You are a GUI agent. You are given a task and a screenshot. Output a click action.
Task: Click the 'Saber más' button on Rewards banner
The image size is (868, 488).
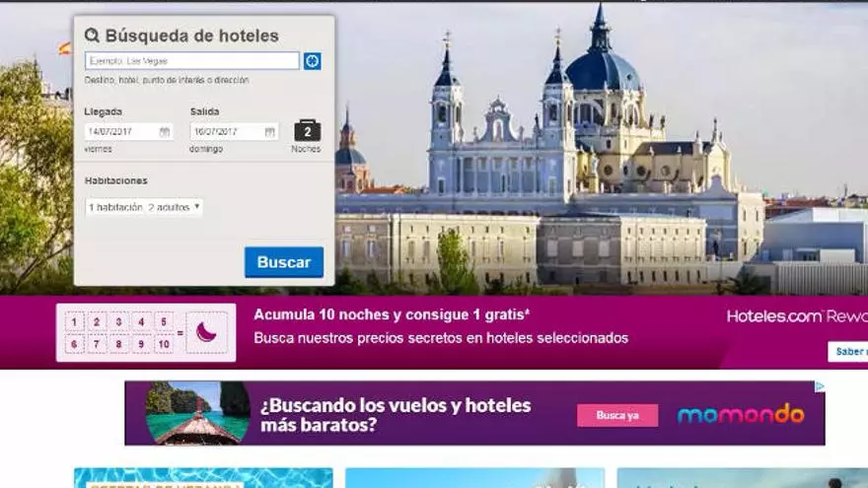(848, 351)
